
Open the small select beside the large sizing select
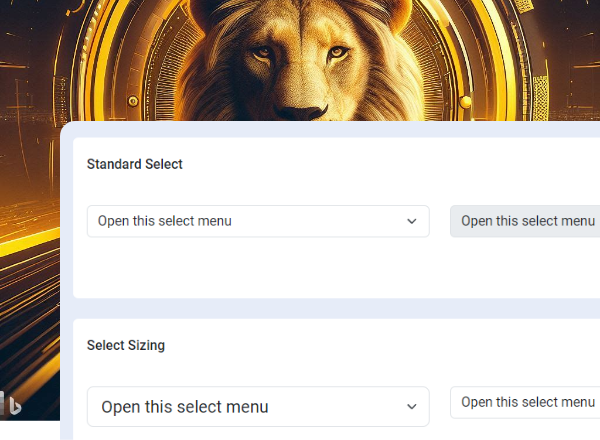pyautogui.click(x=526, y=402)
